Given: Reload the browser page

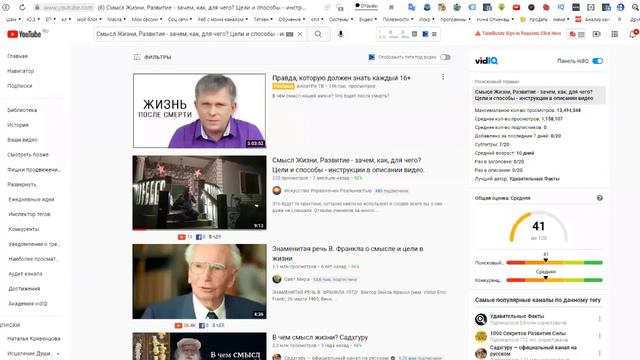Looking at the screenshot, I should tap(22, 7).
